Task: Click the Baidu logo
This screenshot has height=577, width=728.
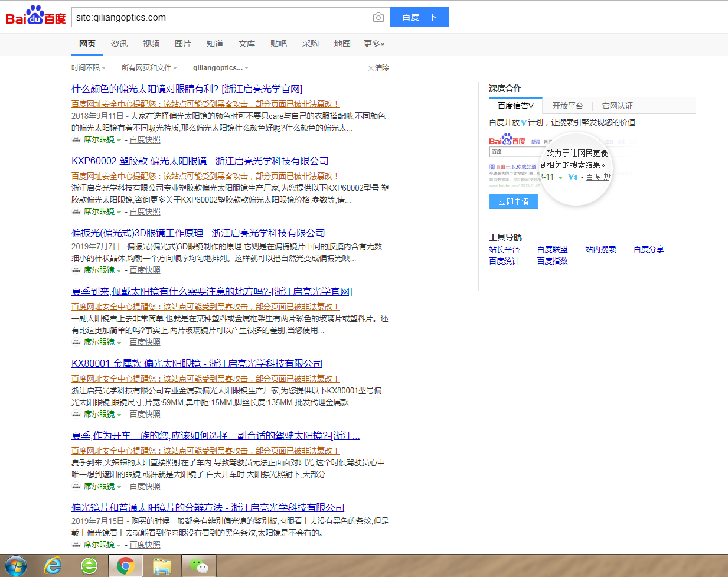Action: coord(35,16)
